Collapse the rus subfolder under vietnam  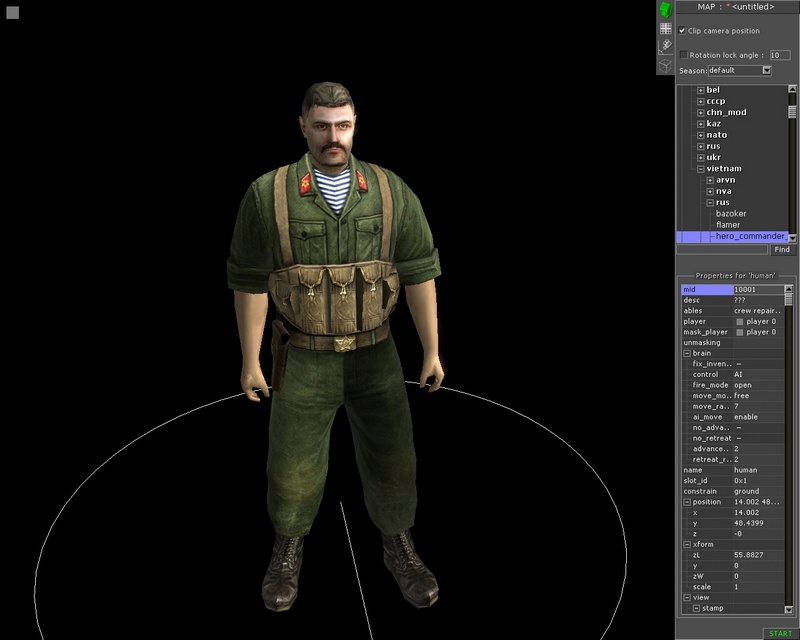click(710, 203)
